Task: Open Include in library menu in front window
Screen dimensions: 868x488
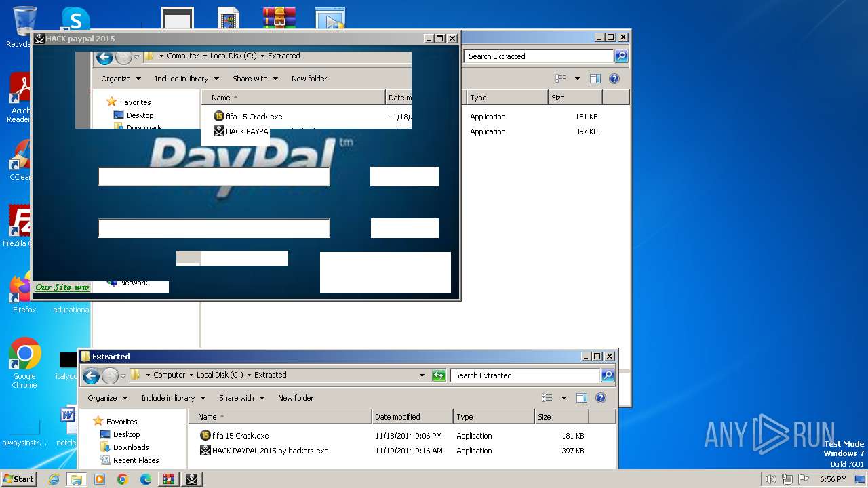Action: [x=173, y=398]
